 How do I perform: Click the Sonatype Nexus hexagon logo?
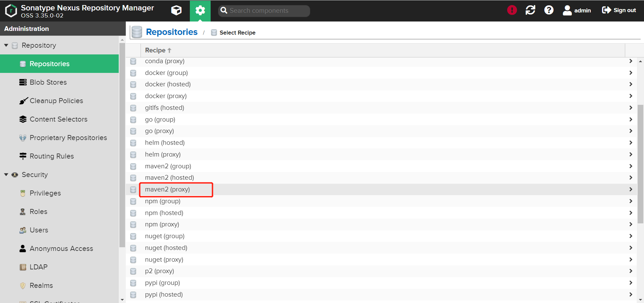pyautogui.click(x=11, y=10)
